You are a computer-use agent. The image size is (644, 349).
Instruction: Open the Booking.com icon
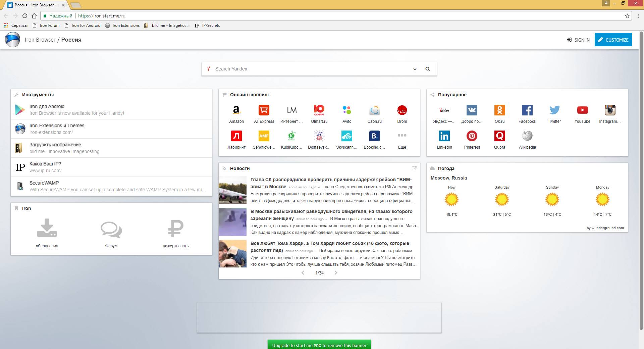coord(374,136)
